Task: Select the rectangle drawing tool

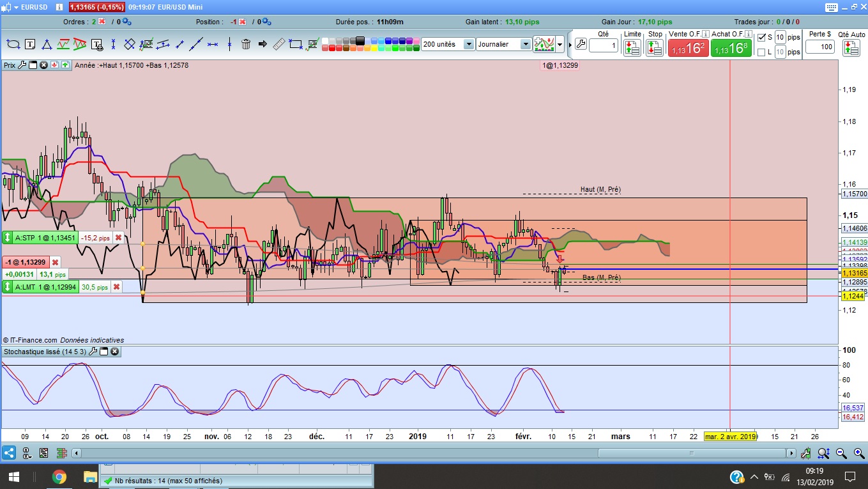Action: click(x=296, y=44)
